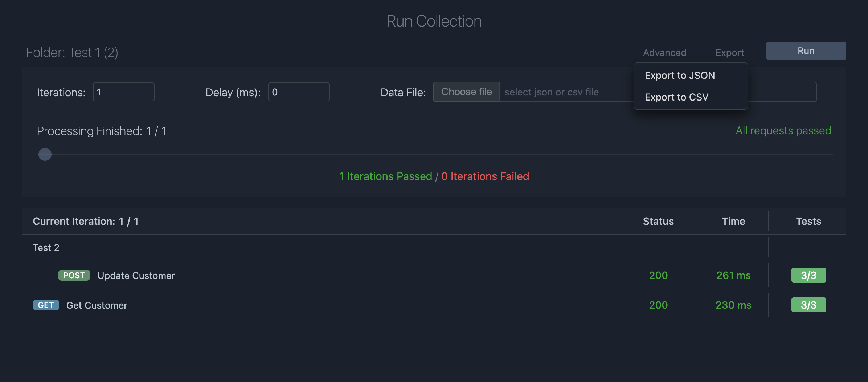868x382 pixels.
Task: Click the progress slider handle
Action: (x=45, y=154)
